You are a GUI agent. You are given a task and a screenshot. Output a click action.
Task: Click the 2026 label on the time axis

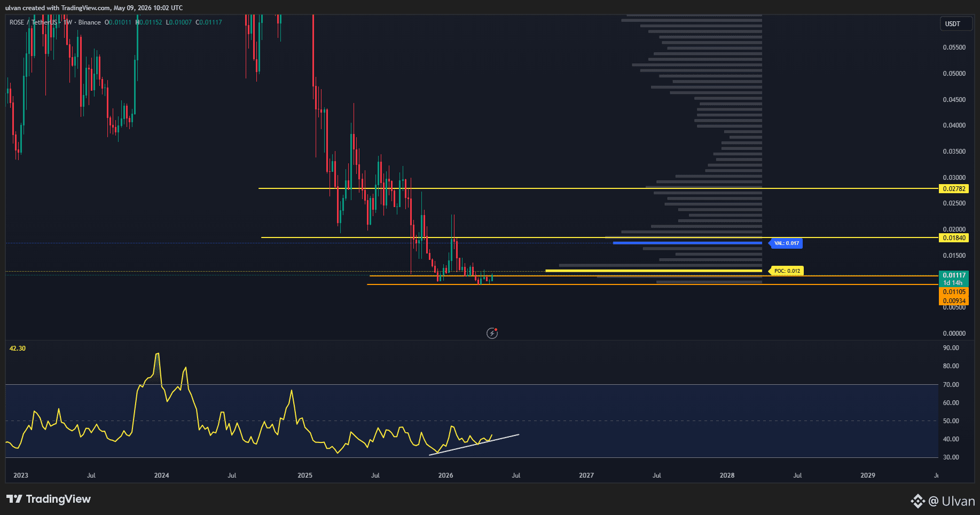point(446,476)
